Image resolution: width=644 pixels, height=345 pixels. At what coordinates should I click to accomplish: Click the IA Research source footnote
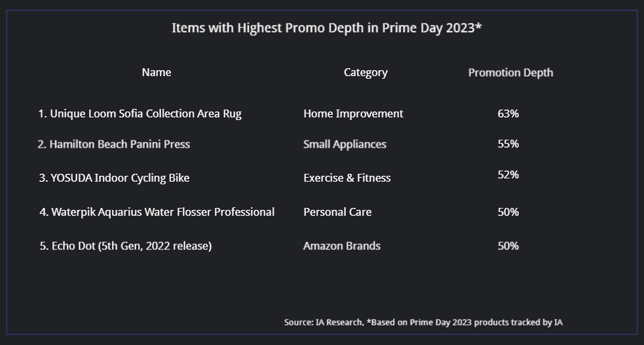(423, 323)
